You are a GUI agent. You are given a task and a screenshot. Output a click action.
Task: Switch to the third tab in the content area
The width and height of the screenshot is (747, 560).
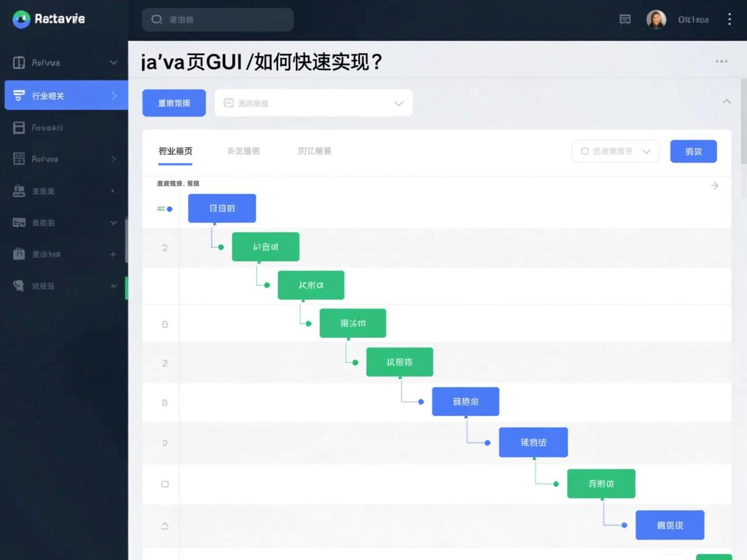[314, 150]
